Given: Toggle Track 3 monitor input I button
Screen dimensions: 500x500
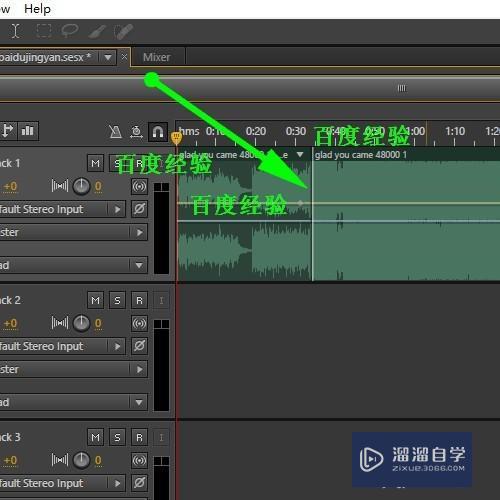Looking at the screenshot, I should (x=161, y=437).
